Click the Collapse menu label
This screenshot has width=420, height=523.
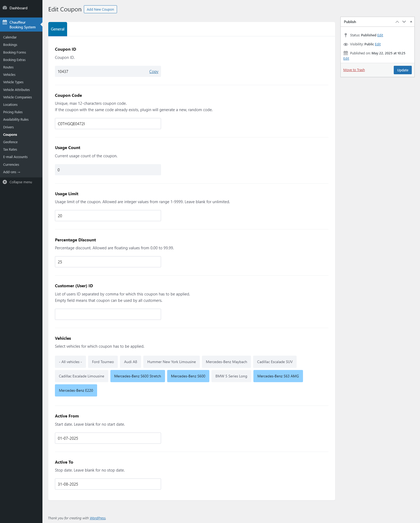21,182
